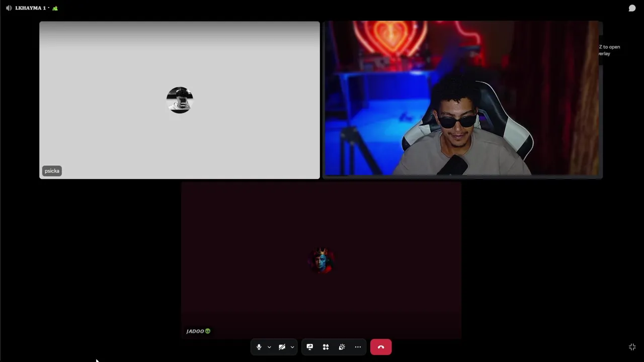Open the activities launcher
The height and width of the screenshot is (362, 644).
click(x=326, y=347)
